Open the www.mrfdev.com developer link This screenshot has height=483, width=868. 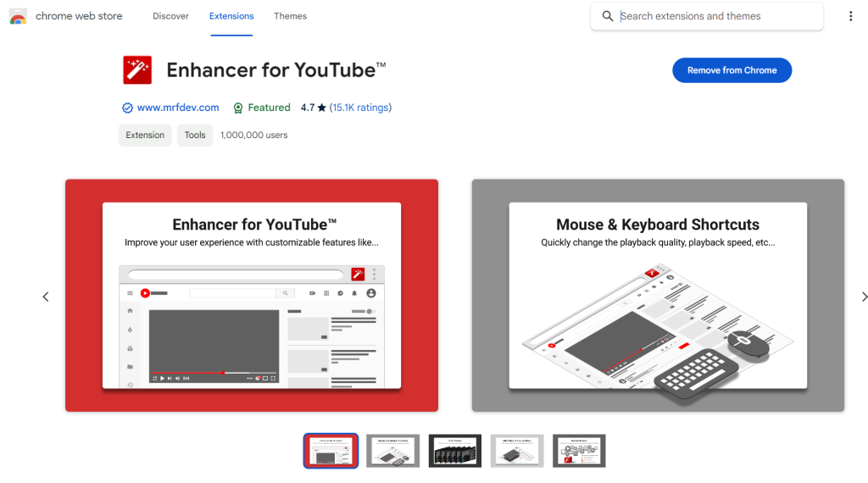(x=178, y=108)
